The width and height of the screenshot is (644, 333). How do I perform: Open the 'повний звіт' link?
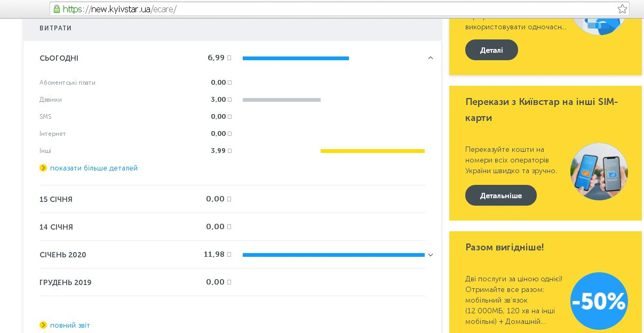point(70,325)
